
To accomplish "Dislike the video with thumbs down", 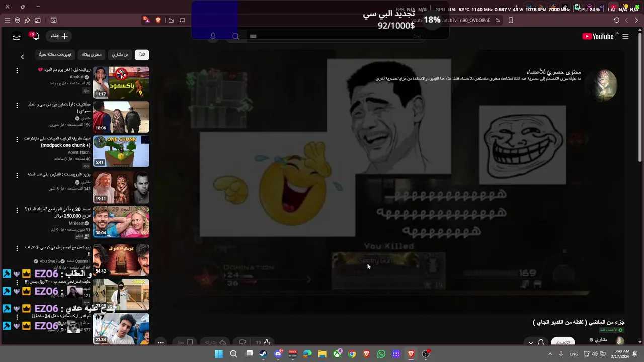I will coord(243,342).
